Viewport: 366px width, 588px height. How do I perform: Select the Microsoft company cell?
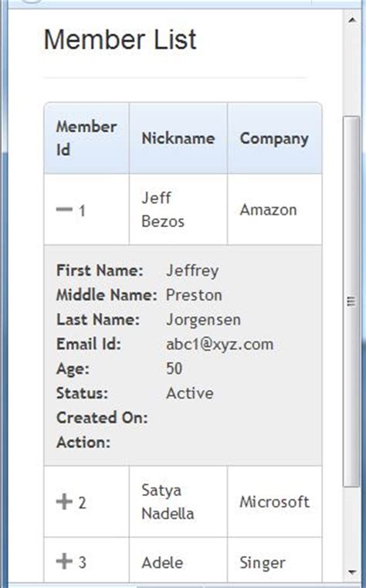pyautogui.click(x=275, y=501)
